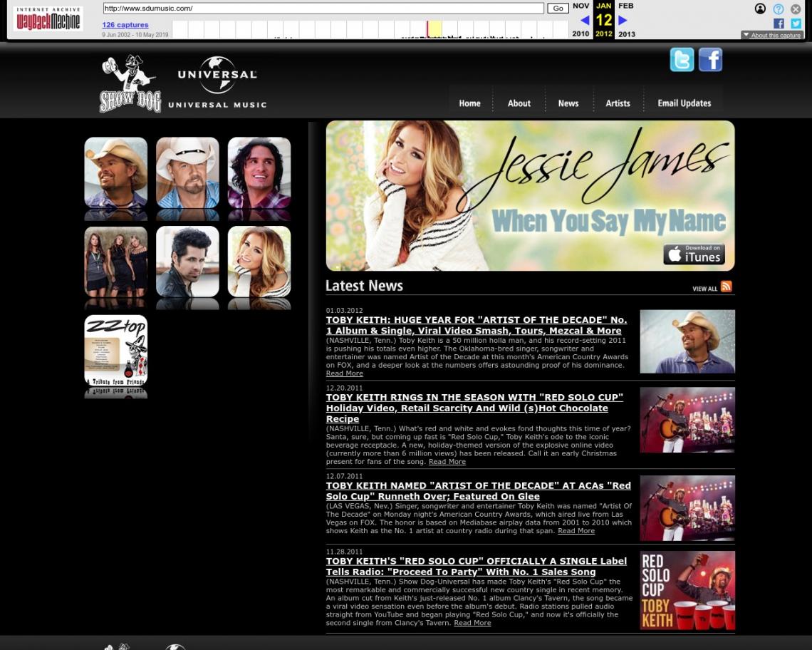Click the Wayback URL input field
The width and height of the screenshot is (812, 650).
[323, 9]
